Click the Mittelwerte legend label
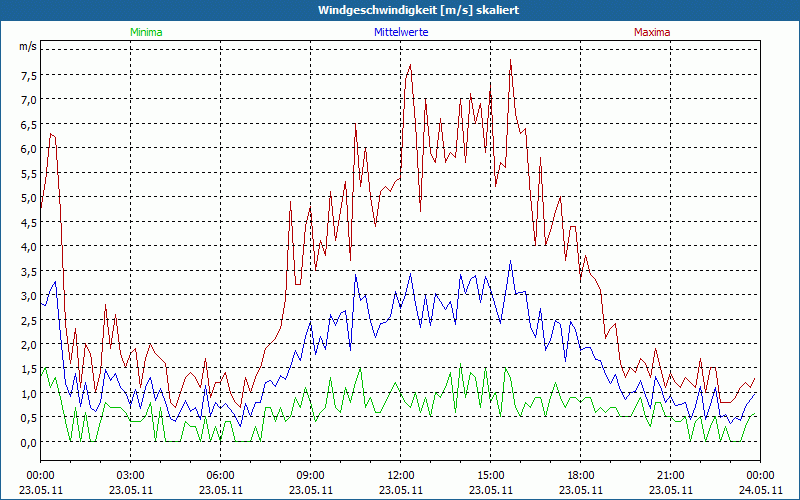Image resolution: width=800 pixels, height=500 pixels. [401, 32]
